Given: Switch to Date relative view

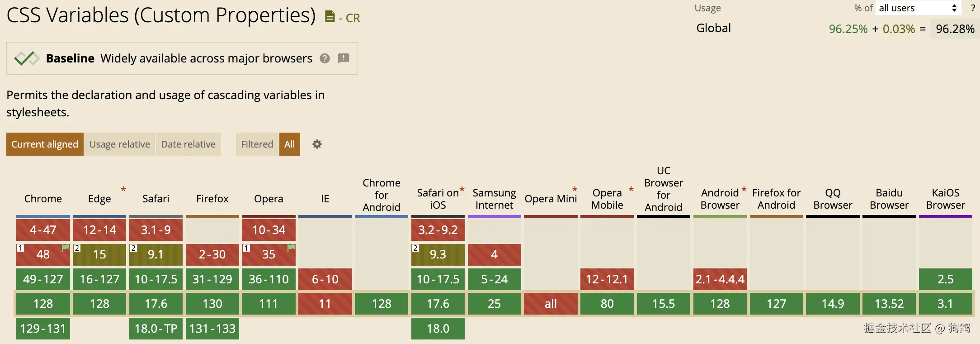Looking at the screenshot, I should click(x=188, y=144).
